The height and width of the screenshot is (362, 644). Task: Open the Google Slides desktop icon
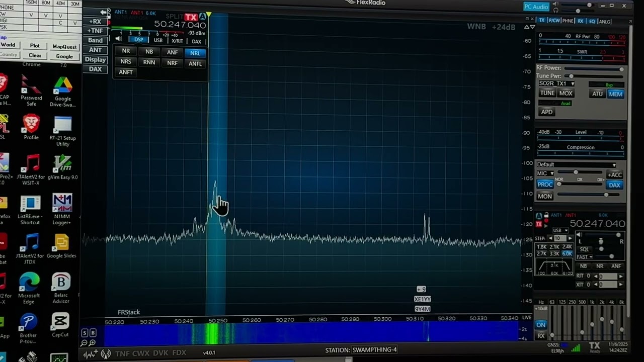tap(61, 246)
